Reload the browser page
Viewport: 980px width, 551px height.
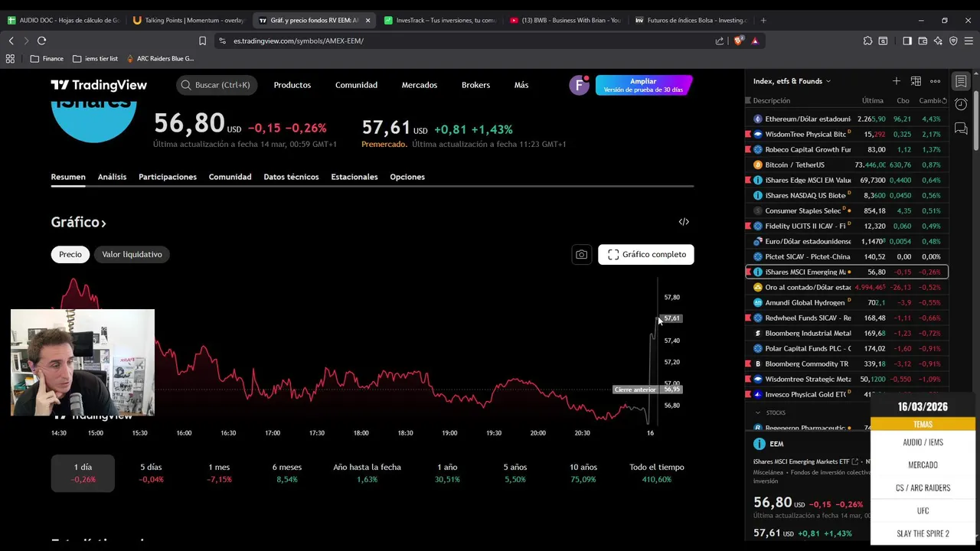[x=41, y=41]
